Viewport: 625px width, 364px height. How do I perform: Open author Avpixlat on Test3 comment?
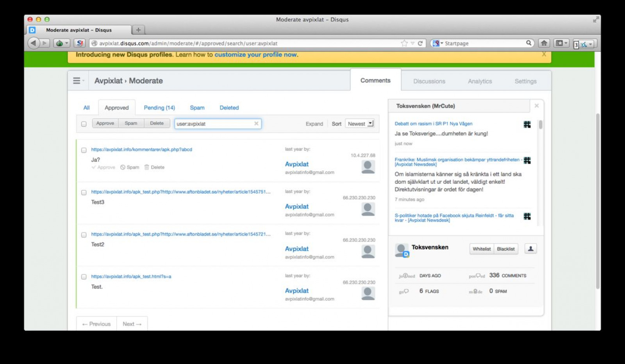[x=296, y=206]
